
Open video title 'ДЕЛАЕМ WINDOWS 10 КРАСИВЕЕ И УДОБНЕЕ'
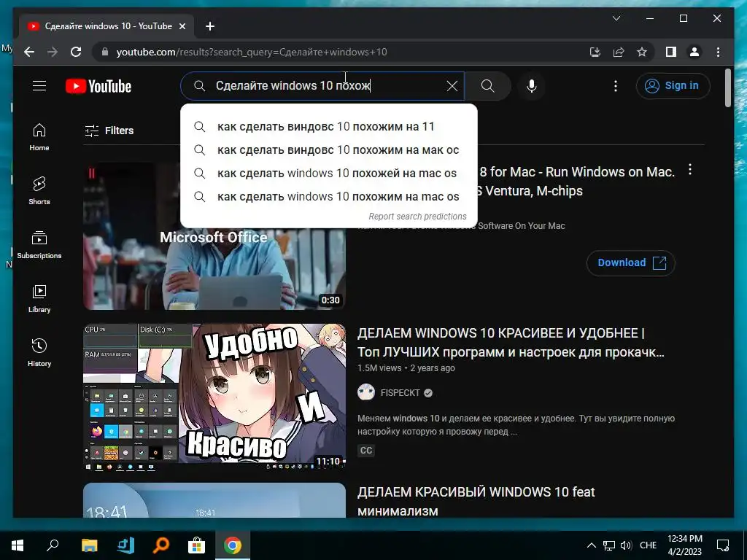coord(511,343)
